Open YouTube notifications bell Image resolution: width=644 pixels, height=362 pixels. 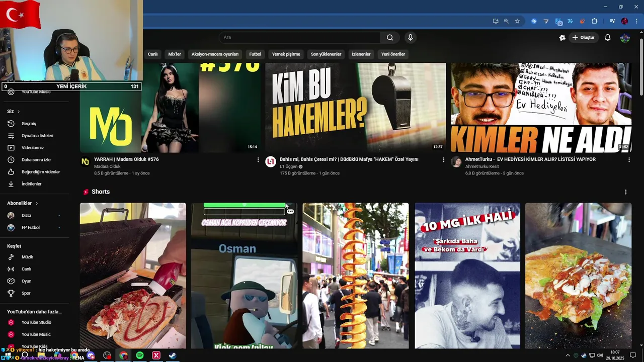point(608,37)
